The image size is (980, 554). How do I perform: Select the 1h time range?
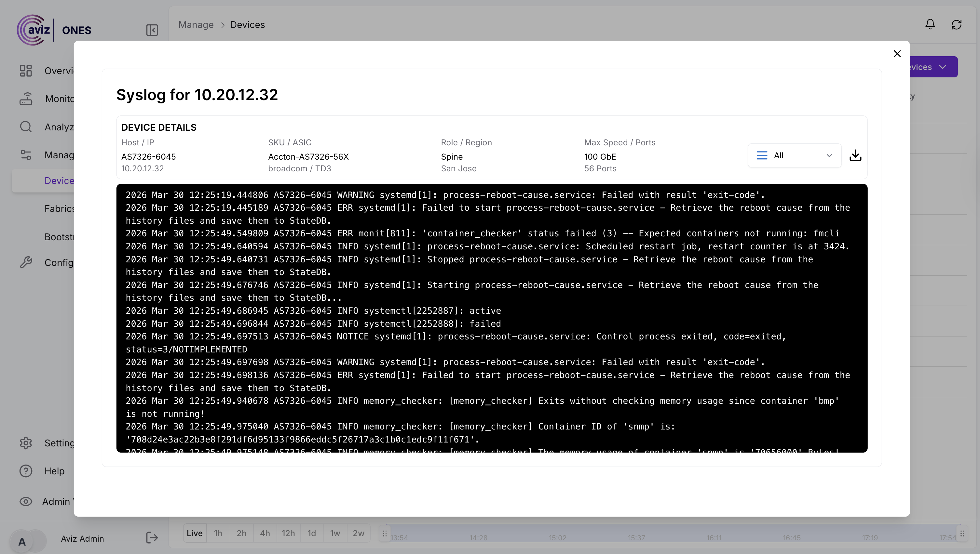[218, 533]
